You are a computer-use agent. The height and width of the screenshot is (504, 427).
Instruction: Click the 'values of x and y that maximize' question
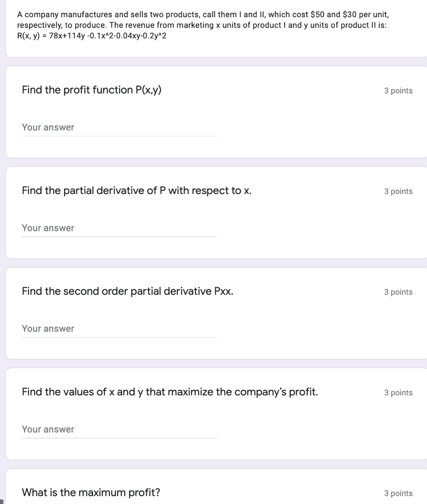pos(170,392)
